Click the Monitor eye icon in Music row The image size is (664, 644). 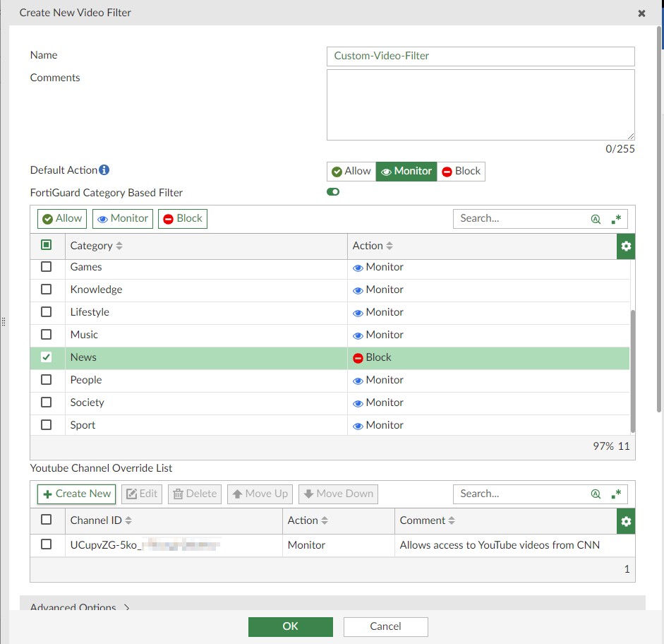358,335
